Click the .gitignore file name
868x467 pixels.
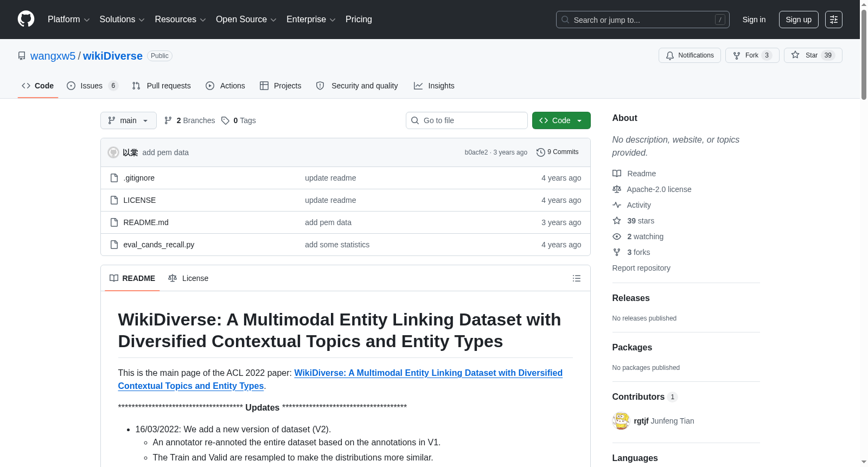(139, 178)
